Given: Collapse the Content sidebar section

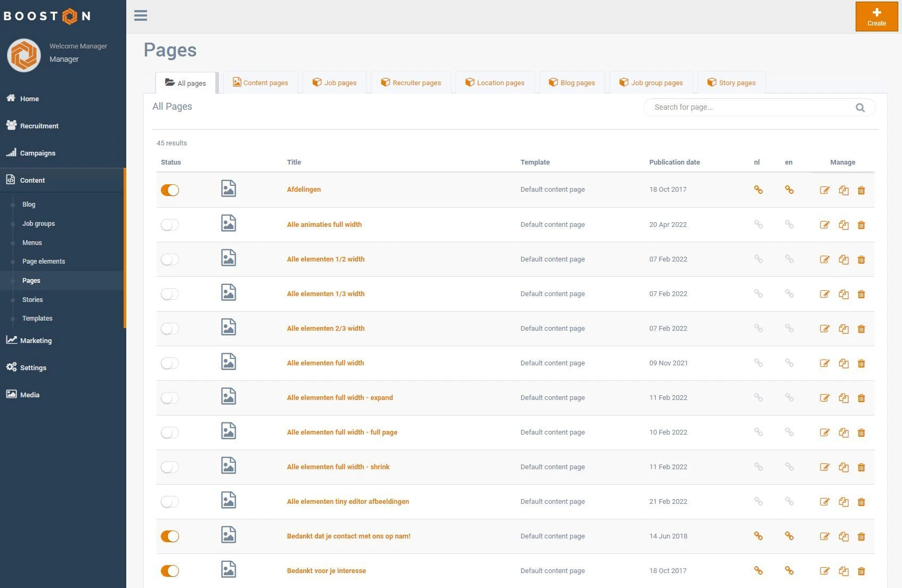Looking at the screenshot, I should [x=32, y=181].
